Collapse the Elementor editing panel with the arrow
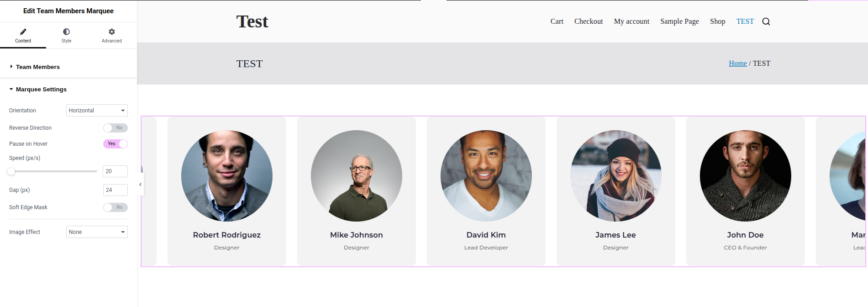The width and height of the screenshot is (868, 307). [x=140, y=184]
